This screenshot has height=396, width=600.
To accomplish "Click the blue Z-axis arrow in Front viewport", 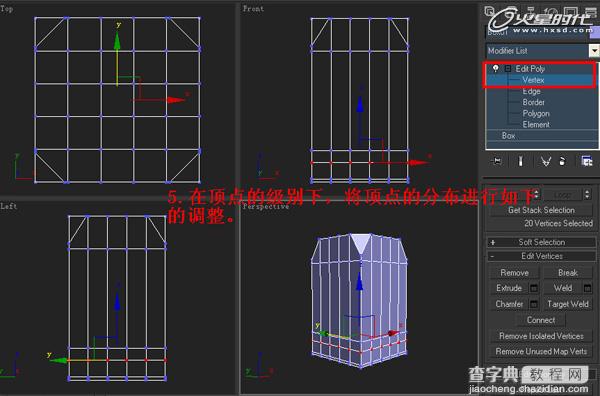I will pos(360,103).
